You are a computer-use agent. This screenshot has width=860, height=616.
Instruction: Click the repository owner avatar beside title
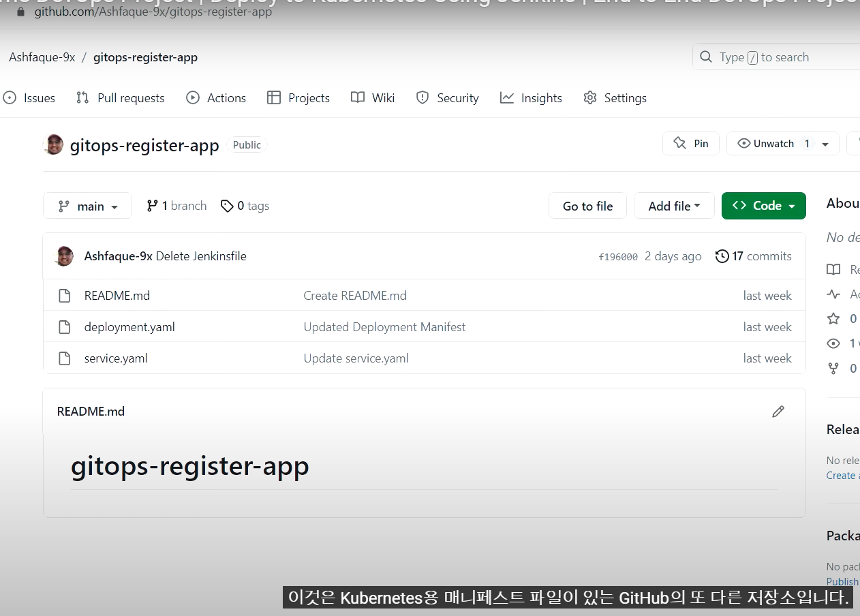tap(53, 144)
